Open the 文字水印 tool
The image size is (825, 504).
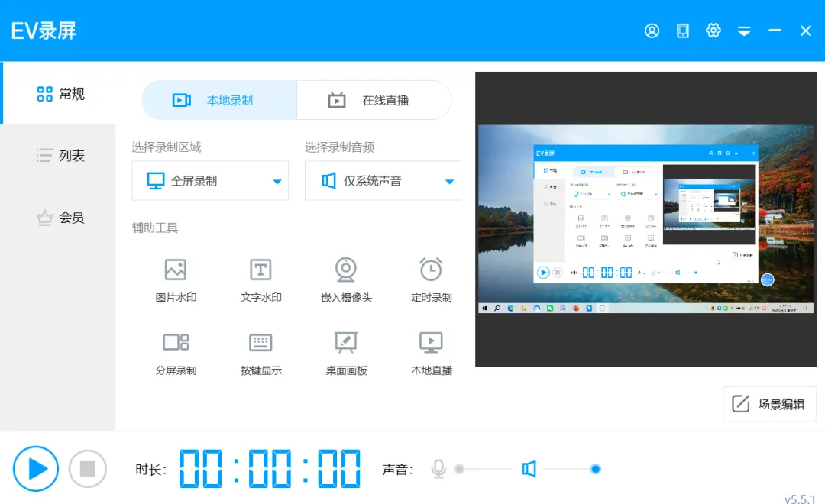[x=261, y=280]
